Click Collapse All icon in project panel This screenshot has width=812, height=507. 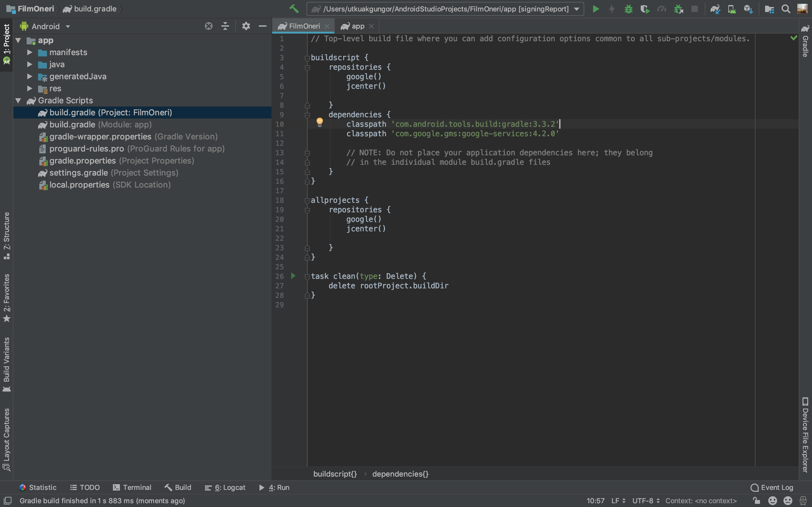click(225, 26)
